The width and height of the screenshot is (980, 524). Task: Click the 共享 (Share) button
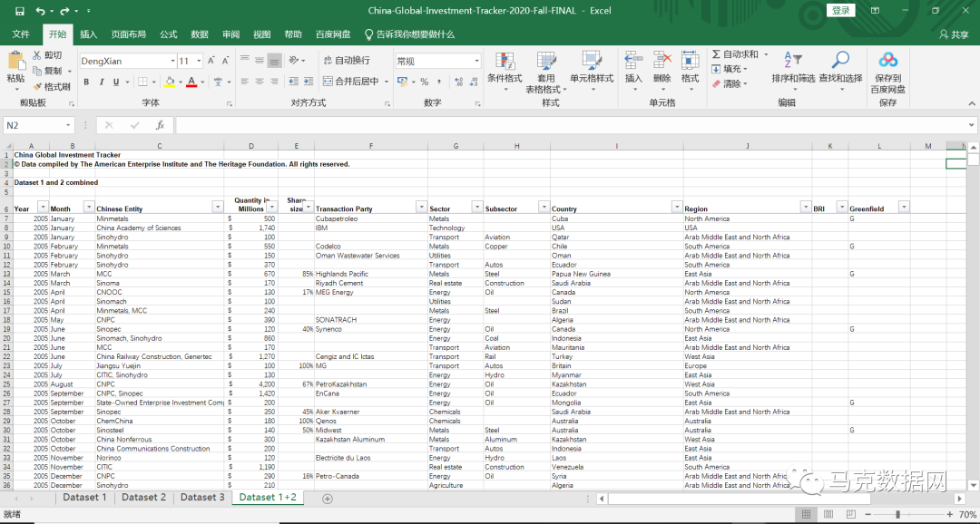(x=954, y=34)
